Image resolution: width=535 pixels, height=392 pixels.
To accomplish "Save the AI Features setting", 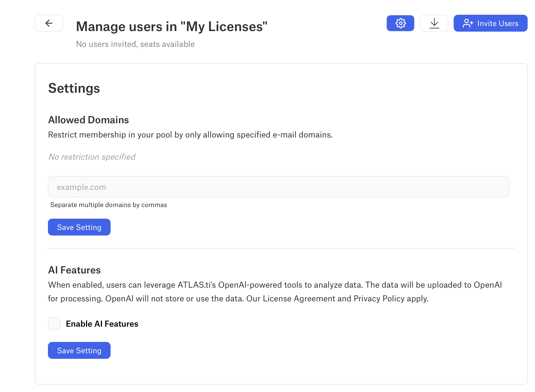I will (x=79, y=350).
